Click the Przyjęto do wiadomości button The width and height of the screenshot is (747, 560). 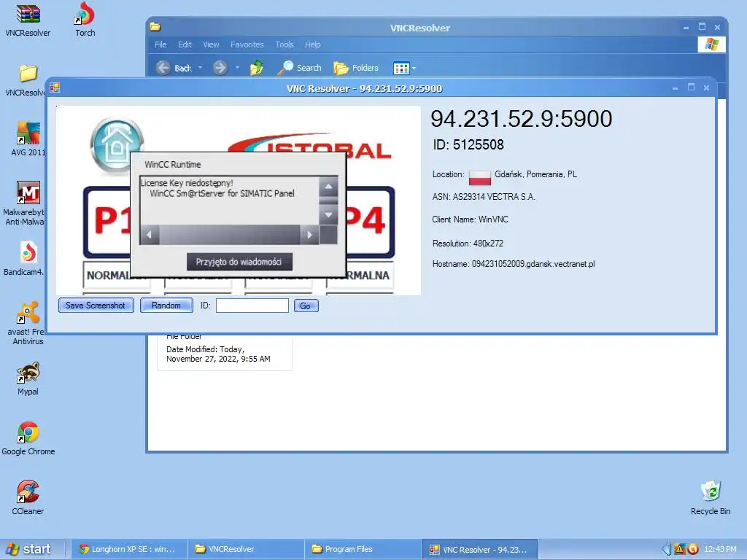239,262
